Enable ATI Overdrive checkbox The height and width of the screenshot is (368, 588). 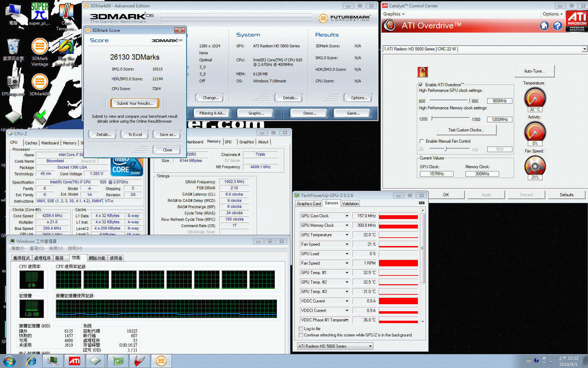pos(421,85)
